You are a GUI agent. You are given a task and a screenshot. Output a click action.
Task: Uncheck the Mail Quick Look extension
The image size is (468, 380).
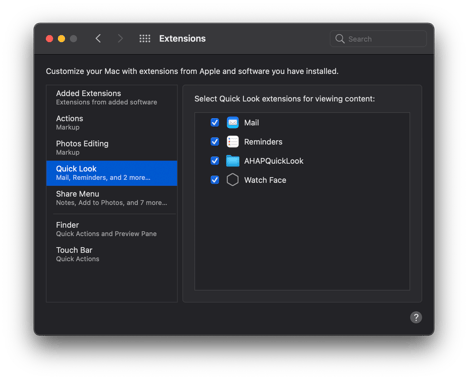pyautogui.click(x=215, y=123)
